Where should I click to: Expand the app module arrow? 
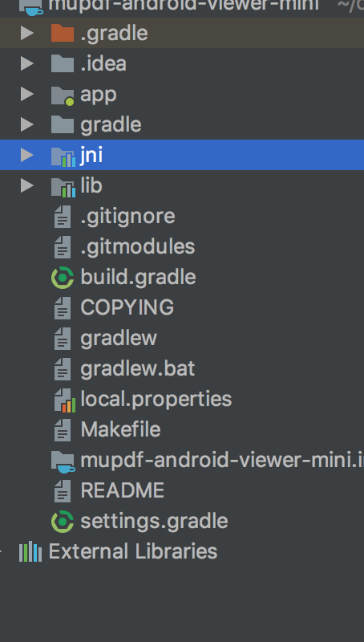[27, 94]
